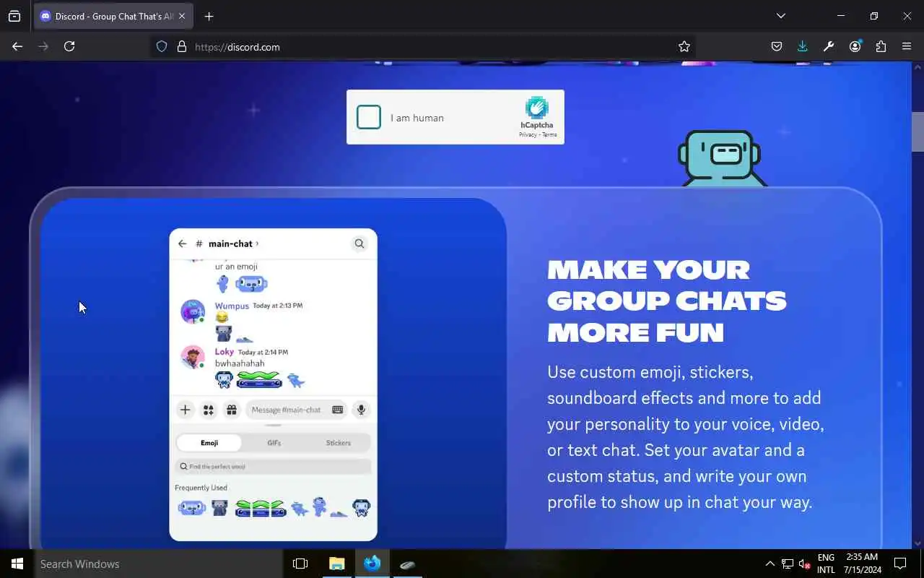Screen dimensions: 924x578
Task: Open the Firefox View icon
Action: (14, 16)
